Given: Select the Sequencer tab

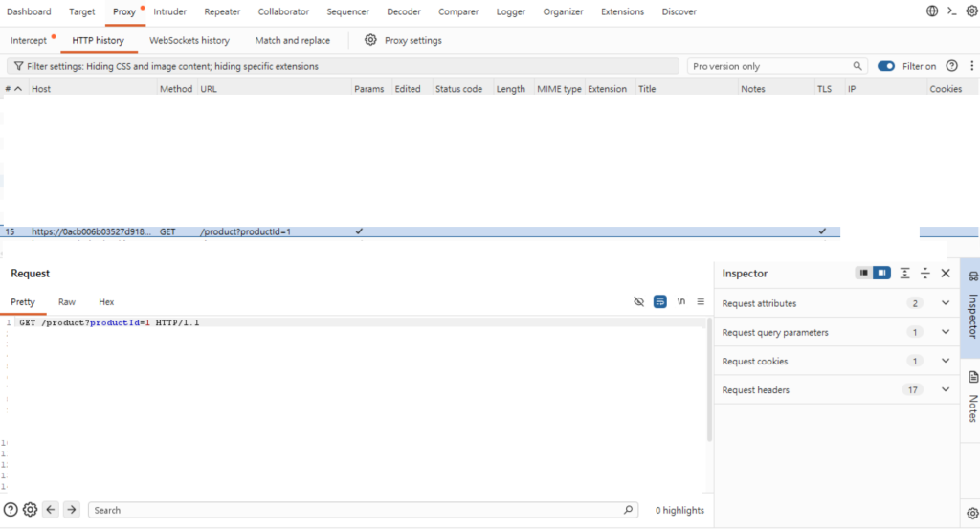Looking at the screenshot, I should point(347,11).
